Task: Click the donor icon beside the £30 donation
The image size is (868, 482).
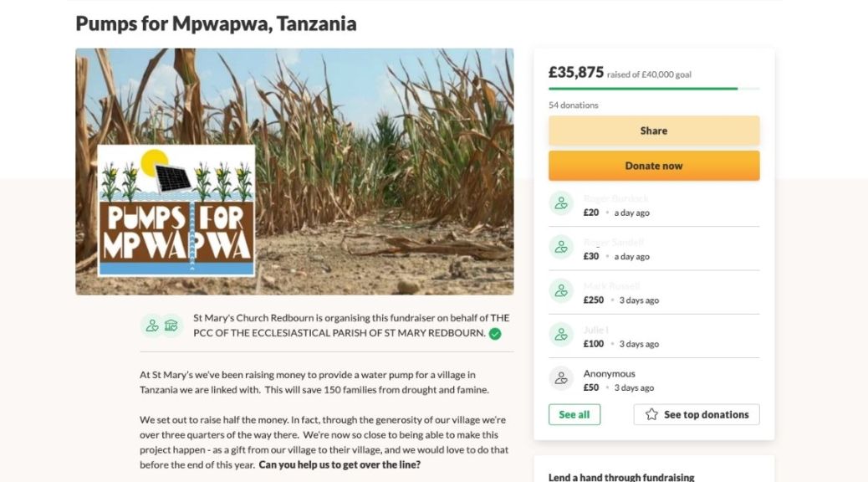Action: tap(560, 247)
